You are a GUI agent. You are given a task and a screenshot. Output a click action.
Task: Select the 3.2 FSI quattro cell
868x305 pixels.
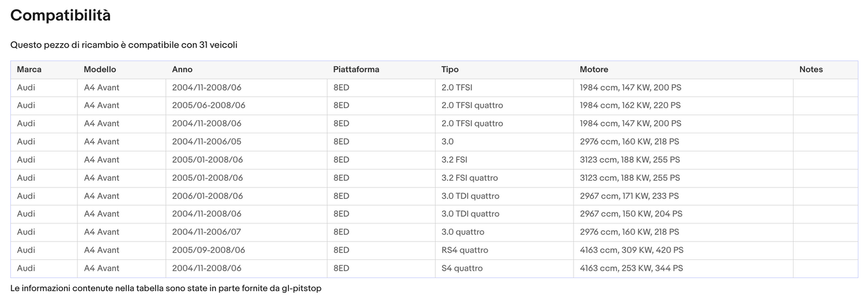(x=469, y=178)
